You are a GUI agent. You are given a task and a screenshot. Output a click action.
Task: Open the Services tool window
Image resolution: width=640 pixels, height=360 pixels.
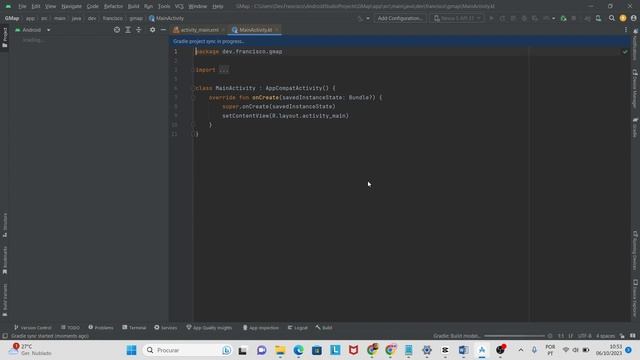(x=165, y=328)
